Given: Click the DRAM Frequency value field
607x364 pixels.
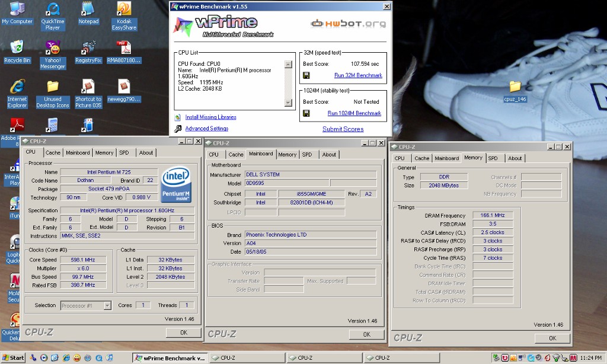Looking at the screenshot, I should [x=493, y=215].
